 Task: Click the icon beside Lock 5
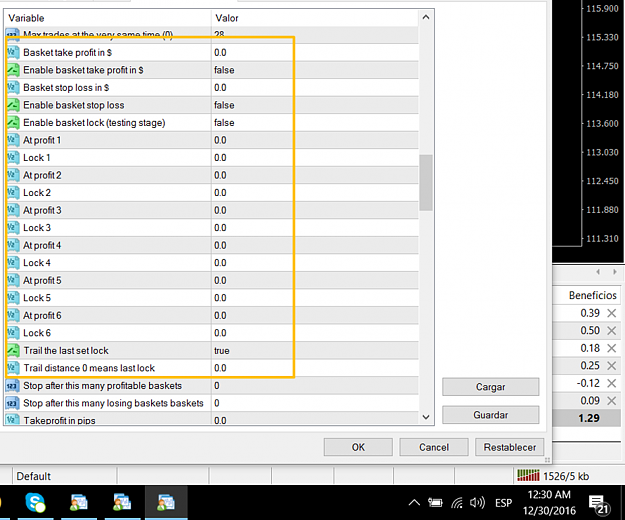[13, 298]
